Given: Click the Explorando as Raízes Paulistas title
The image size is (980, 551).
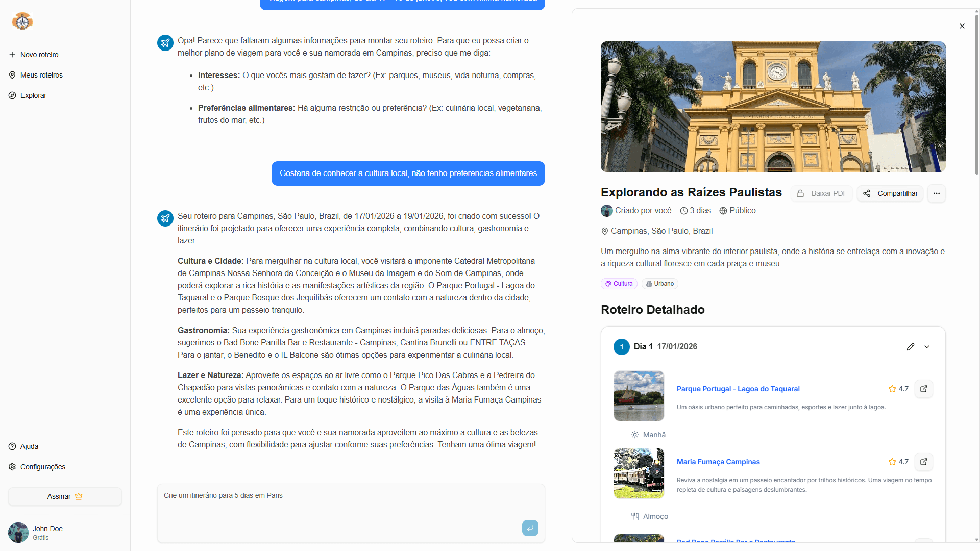Looking at the screenshot, I should point(691,192).
